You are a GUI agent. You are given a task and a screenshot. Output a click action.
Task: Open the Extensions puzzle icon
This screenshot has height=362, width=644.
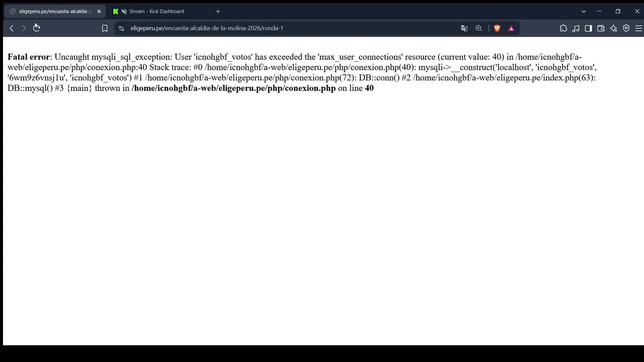(563, 28)
